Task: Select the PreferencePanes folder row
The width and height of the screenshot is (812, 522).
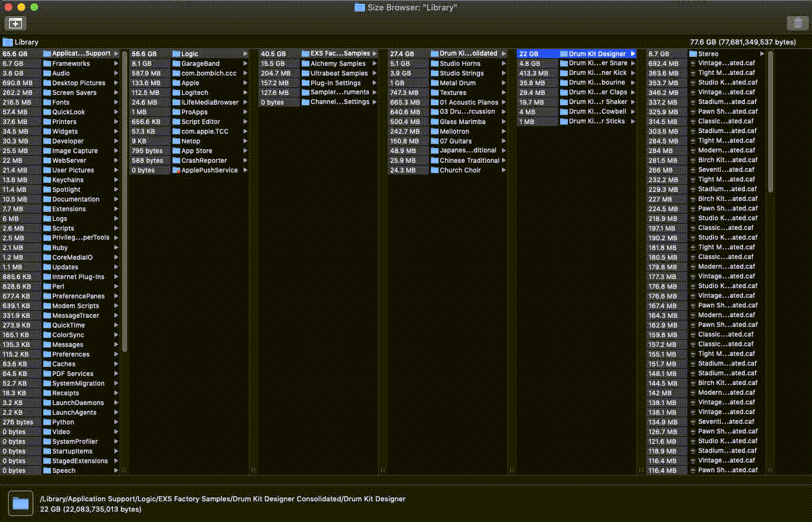Action: coord(60,296)
